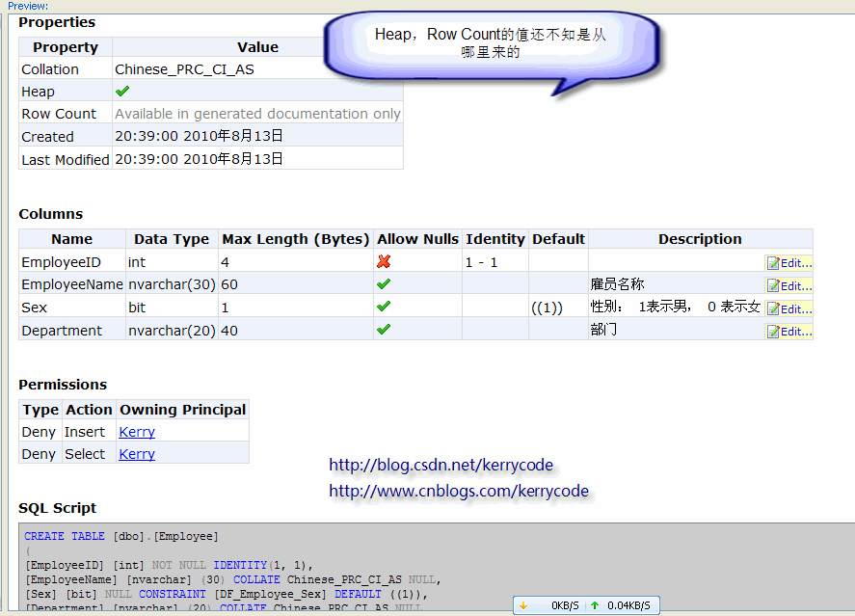The height and width of the screenshot is (616, 855).
Task: Edit the EmployeeID column description
Action: pyautogui.click(x=789, y=262)
